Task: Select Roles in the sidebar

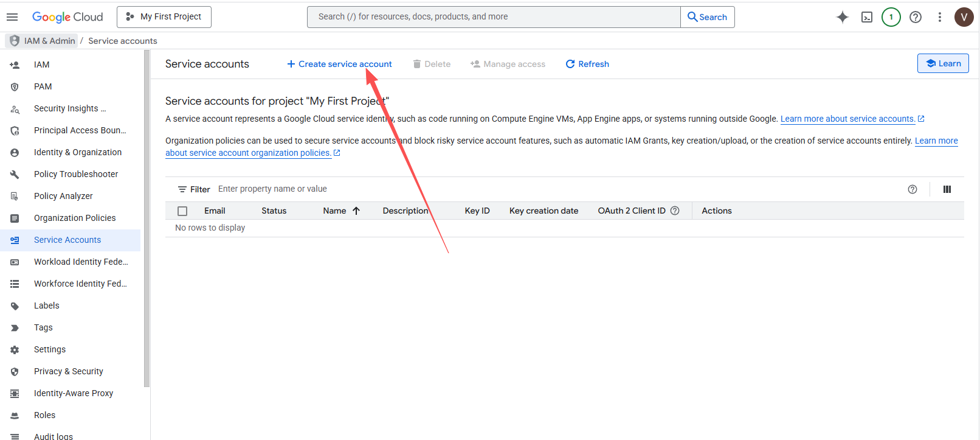Action: pyautogui.click(x=44, y=415)
